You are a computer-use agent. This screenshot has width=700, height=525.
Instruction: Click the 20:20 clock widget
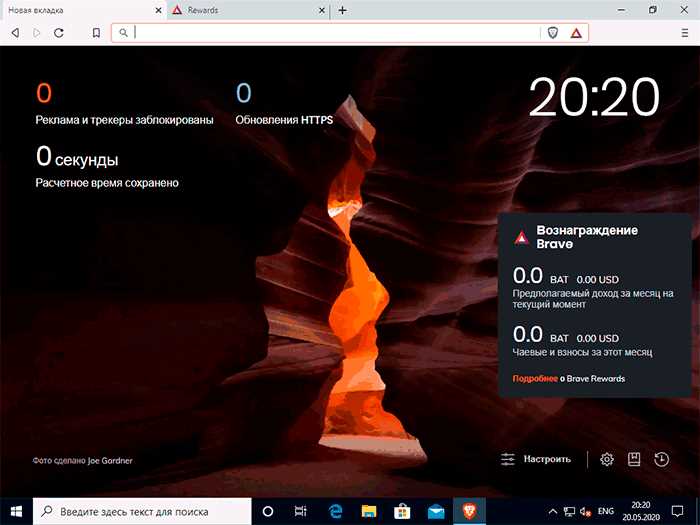click(x=594, y=97)
